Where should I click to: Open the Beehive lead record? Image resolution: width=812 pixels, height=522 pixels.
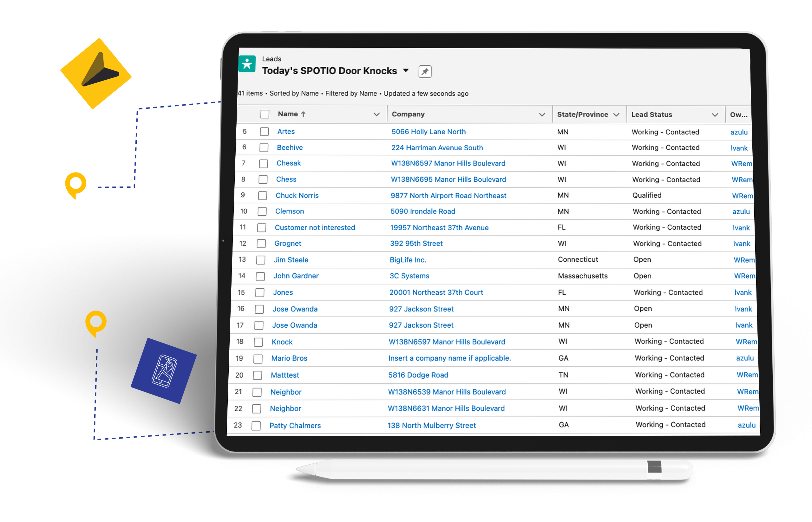(290, 147)
